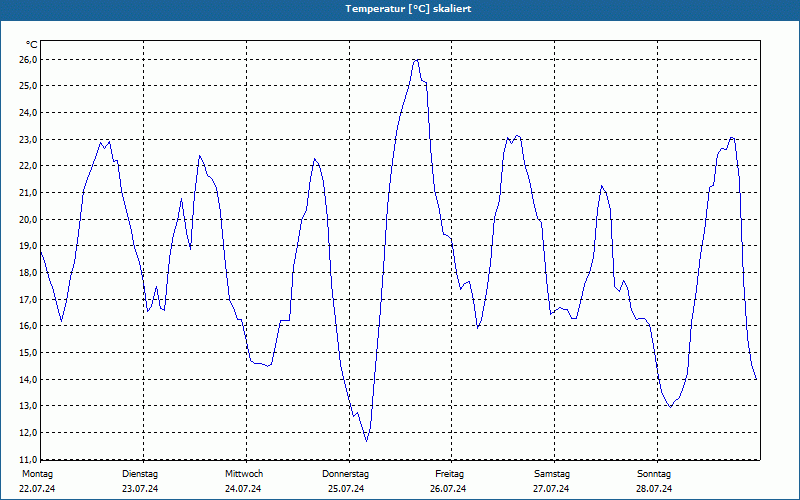This screenshot has width=800, height=500.
Task: Click the '11,0' y-axis label
Action: 29,459
